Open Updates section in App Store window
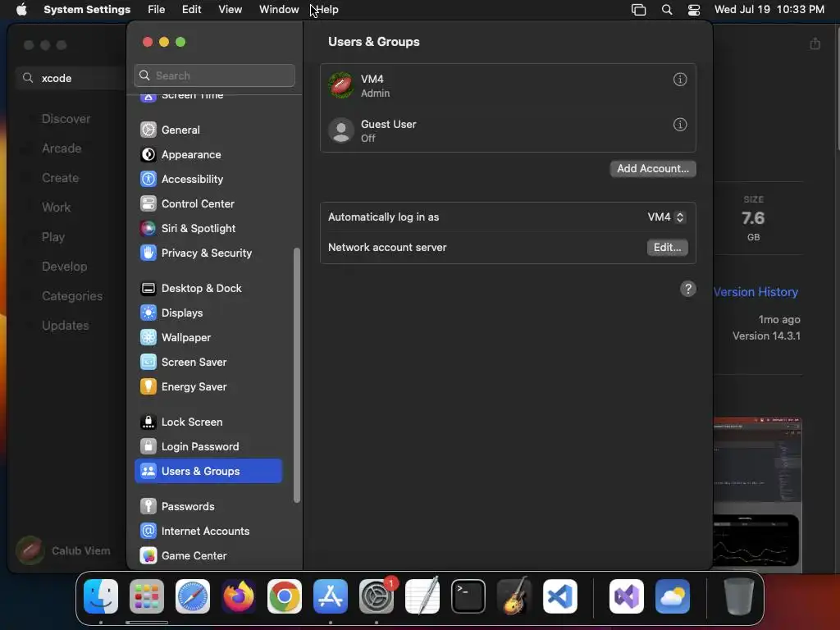840x630 pixels. click(x=66, y=326)
